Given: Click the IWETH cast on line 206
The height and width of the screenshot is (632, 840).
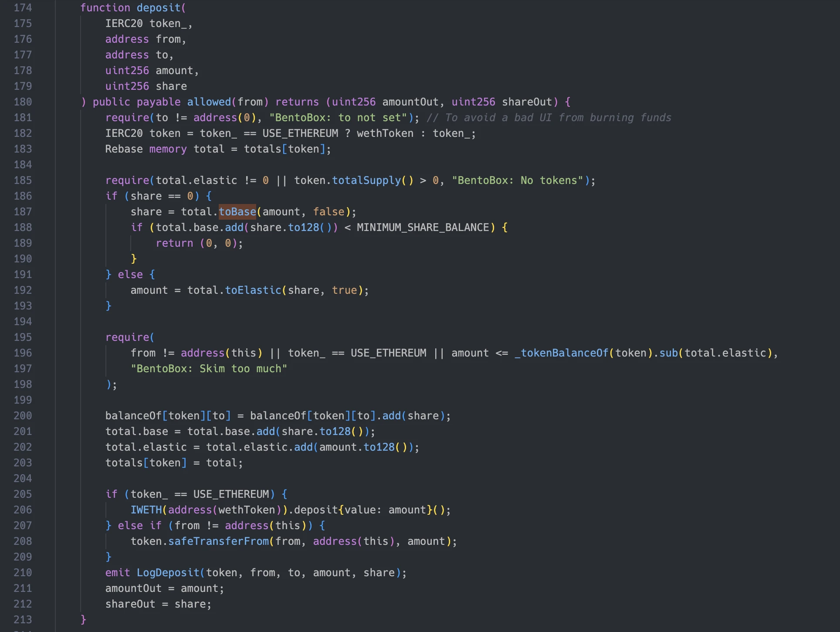Looking at the screenshot, I should pos(146,510).
